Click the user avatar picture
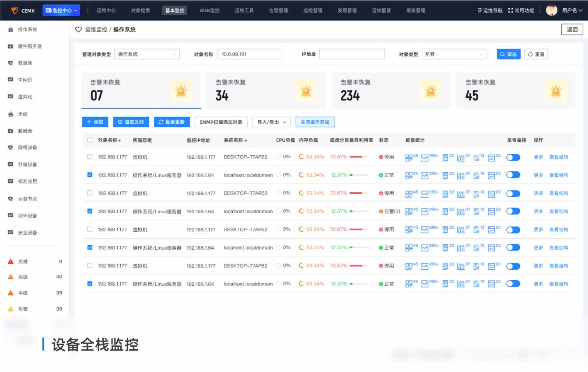Screen dimensions: 588x372 [552, 10]
